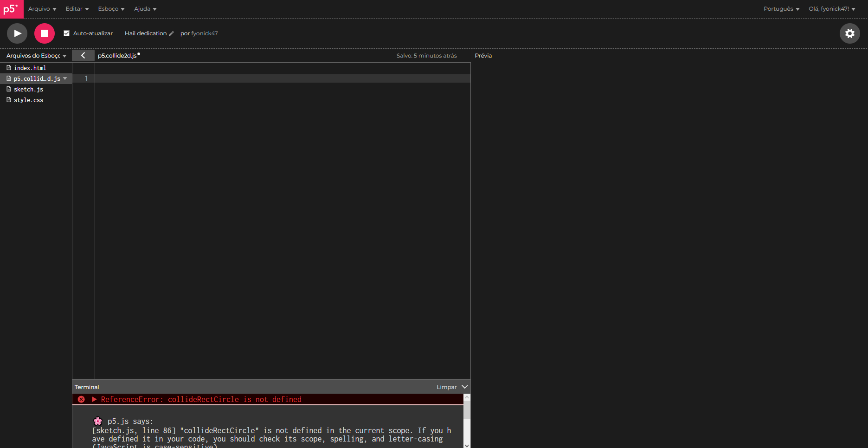Open the Ajuda menu
868x448 pixels.
coord(145,9)
